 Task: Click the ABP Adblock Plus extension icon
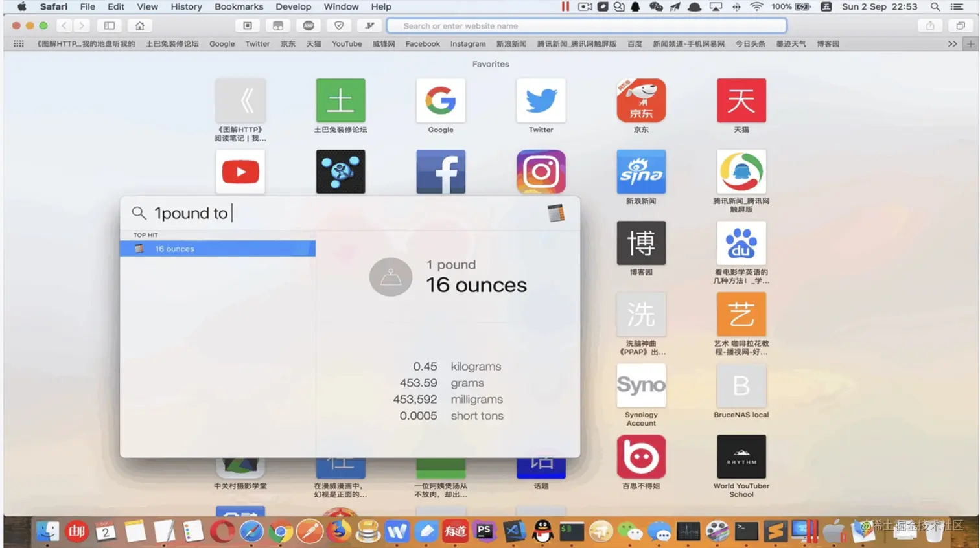309,26
